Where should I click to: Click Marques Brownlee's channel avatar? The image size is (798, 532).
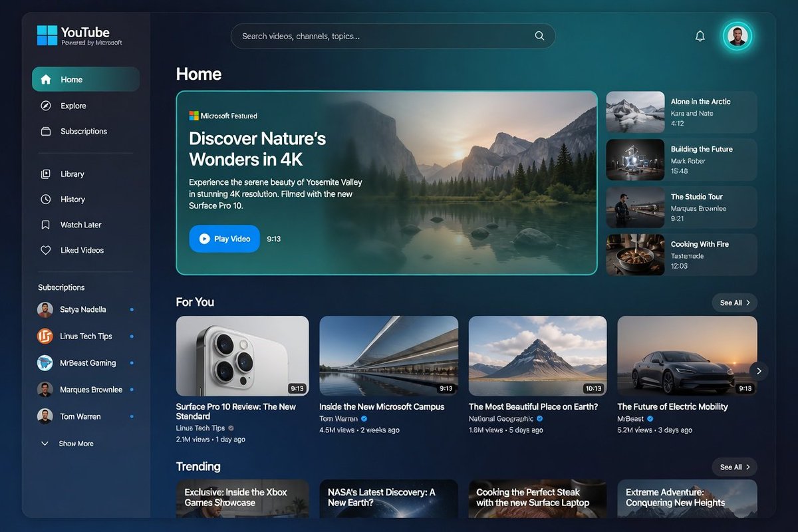coord(45,390)
